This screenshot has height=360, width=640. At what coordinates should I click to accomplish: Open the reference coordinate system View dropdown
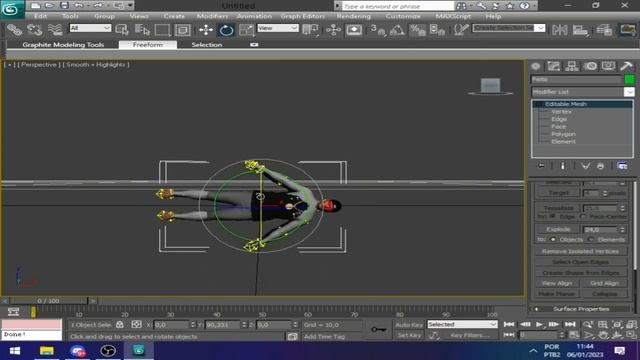point(278,28)
